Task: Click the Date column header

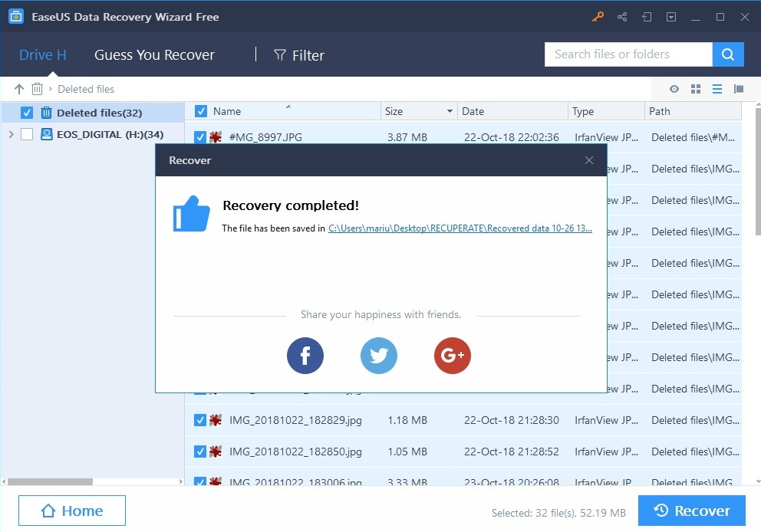Action: [x=512, y=111]
